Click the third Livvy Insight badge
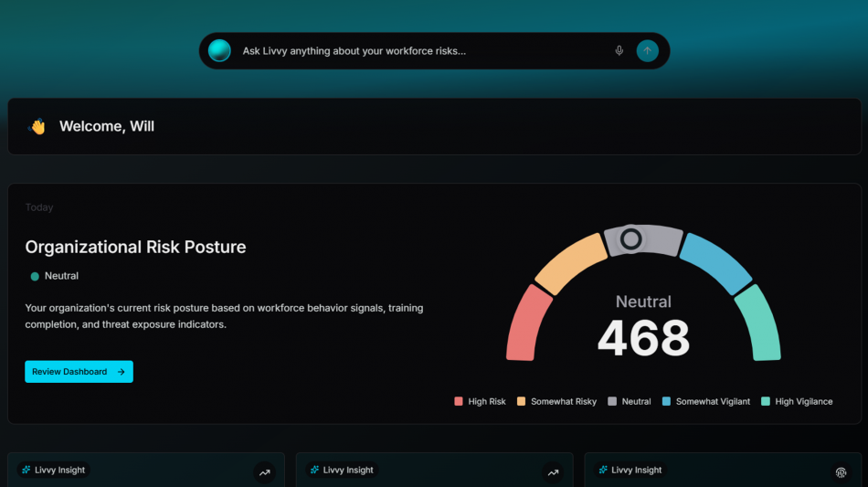 tap(630, 471)
